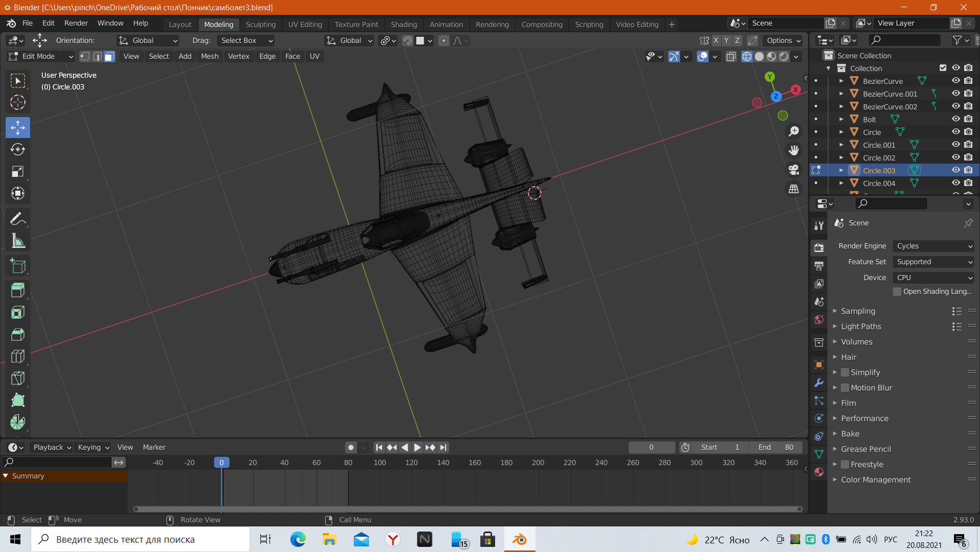Enable the Motion Blur checkbox
The width and height of the screenshot is (980, 552).
click(845, 387)
